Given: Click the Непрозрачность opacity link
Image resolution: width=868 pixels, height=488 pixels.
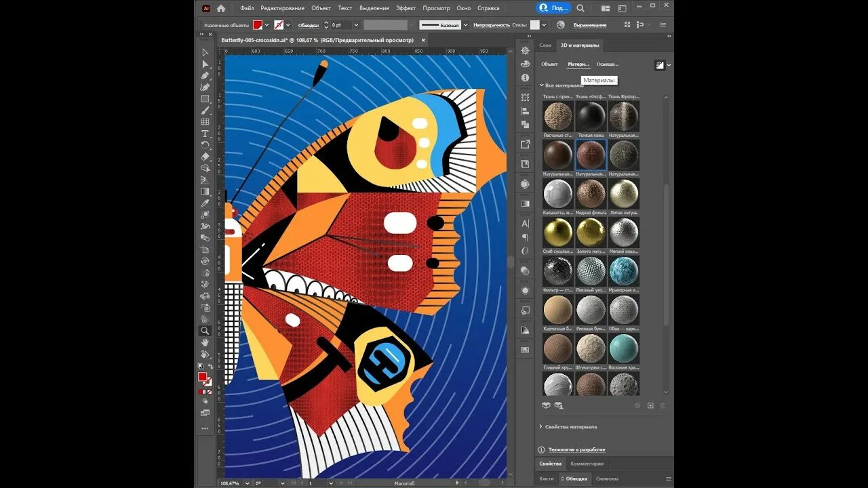Looking at the screenshot, I should pyautogui.click(x=491, y=25).
